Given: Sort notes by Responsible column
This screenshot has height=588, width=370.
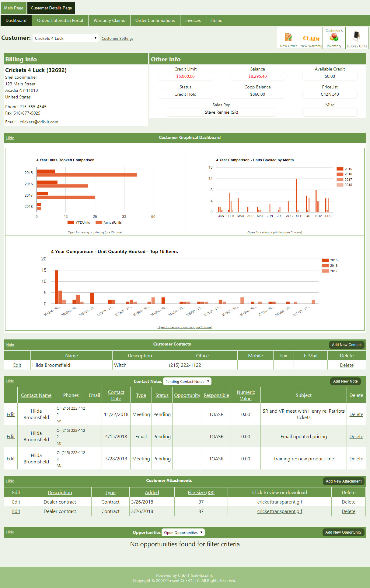Looking at the screenshot, I should click(x=216, y=395).
